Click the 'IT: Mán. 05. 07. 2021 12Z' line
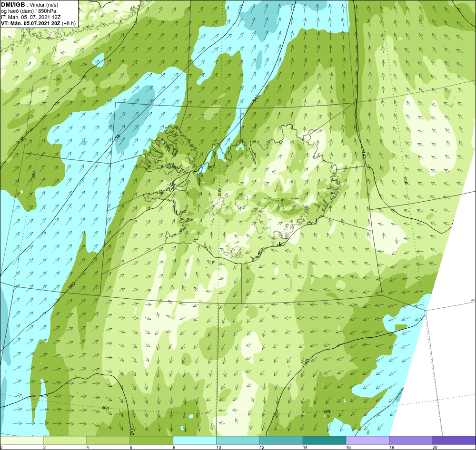The image size is (476, 450). (31, 17)
